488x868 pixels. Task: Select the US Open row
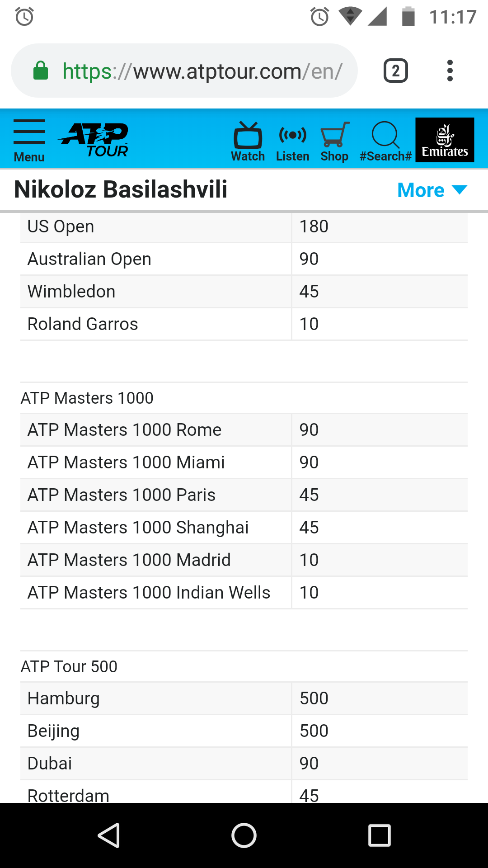tap(244, 226)
